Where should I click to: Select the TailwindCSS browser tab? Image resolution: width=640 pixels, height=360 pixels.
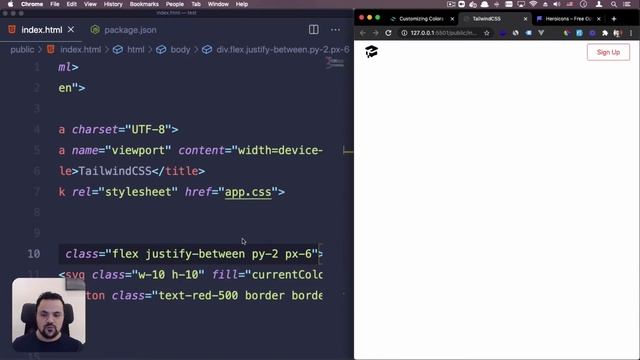point(487,19)
